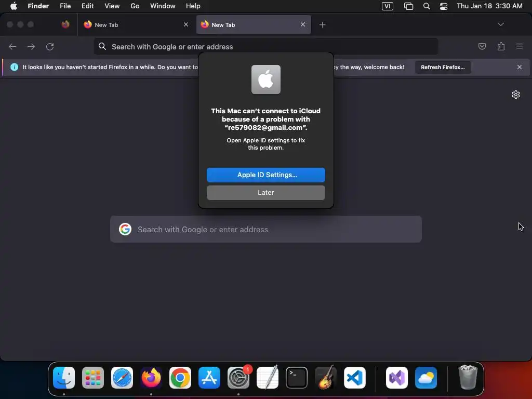532x399 pixels.
Task: Close the Firefox welcome-back notification bar
Action: pyautogui.click(x=519, y=67)
